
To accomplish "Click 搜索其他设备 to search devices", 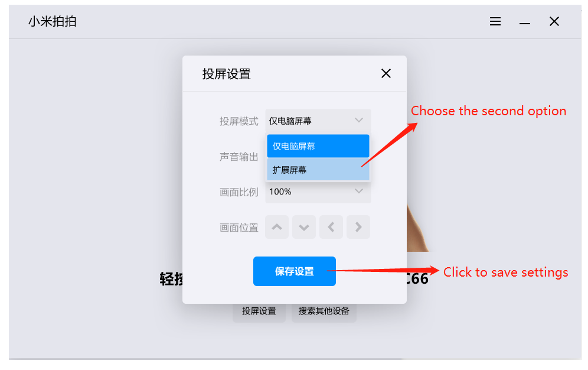I will (324, 311).
